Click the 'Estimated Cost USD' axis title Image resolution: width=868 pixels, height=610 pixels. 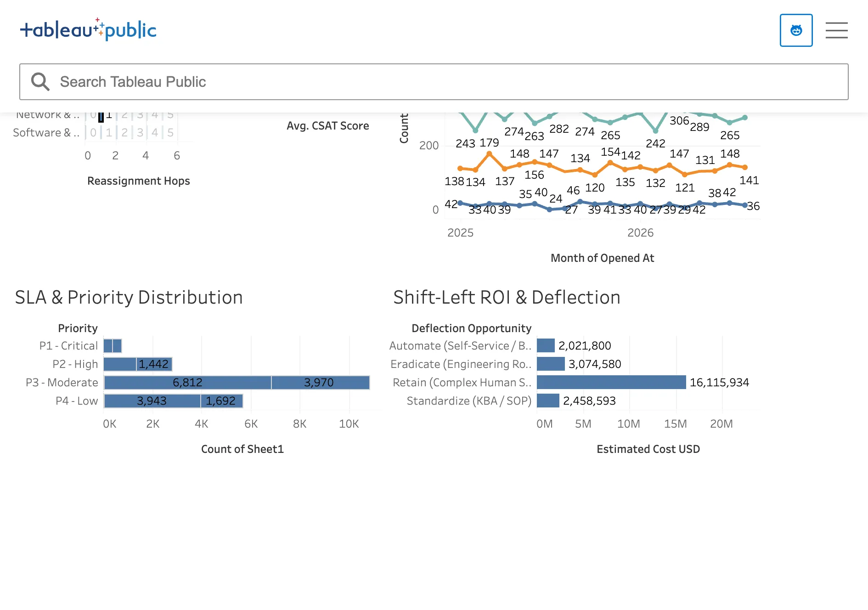648,449
